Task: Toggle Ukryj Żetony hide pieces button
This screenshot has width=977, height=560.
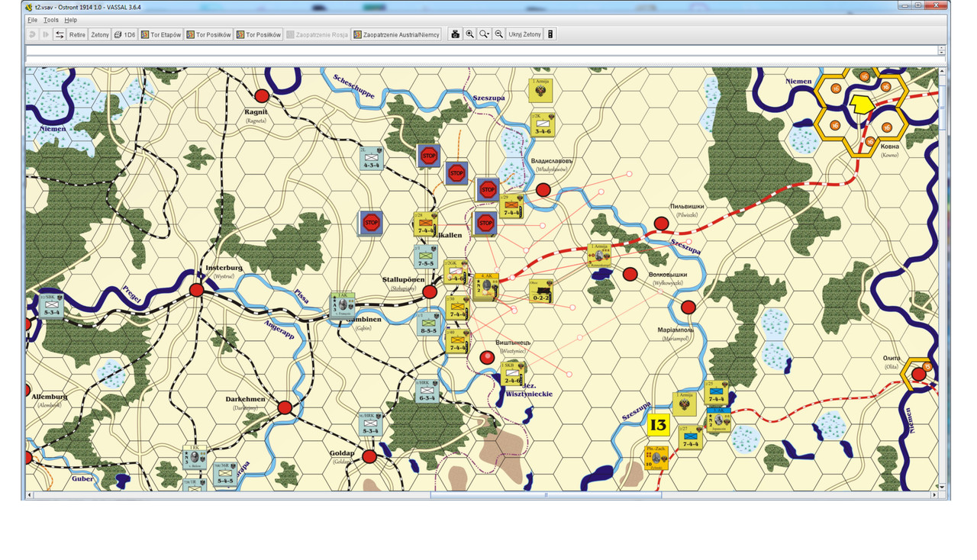Action: click(x=525, y=34)
